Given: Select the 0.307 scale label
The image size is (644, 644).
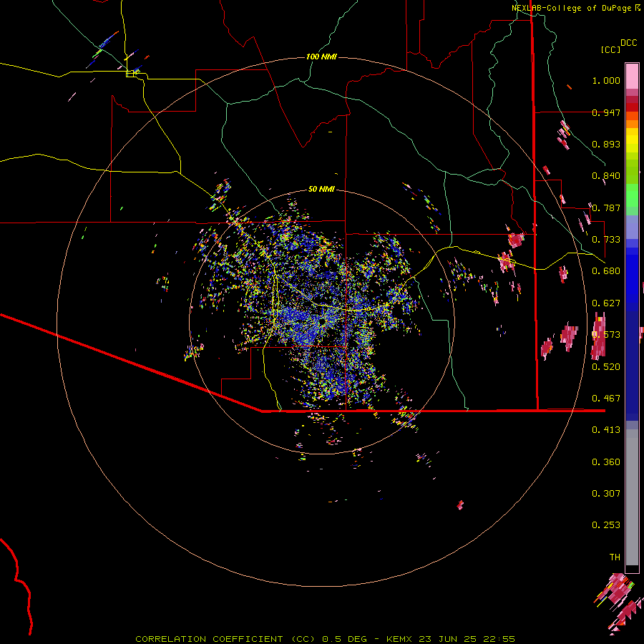Looking at the screenshot, I should [606, 493].
